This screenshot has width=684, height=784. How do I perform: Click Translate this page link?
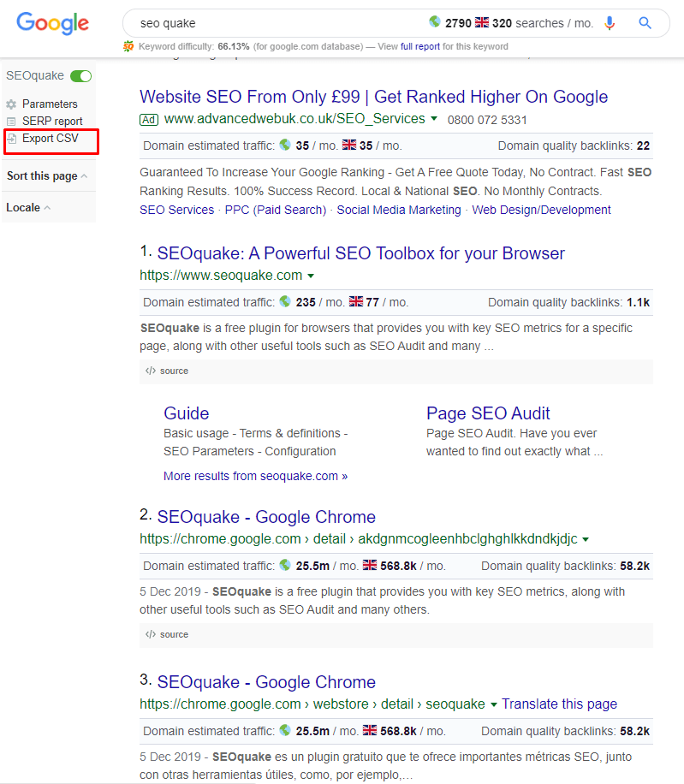coord(560,704)
